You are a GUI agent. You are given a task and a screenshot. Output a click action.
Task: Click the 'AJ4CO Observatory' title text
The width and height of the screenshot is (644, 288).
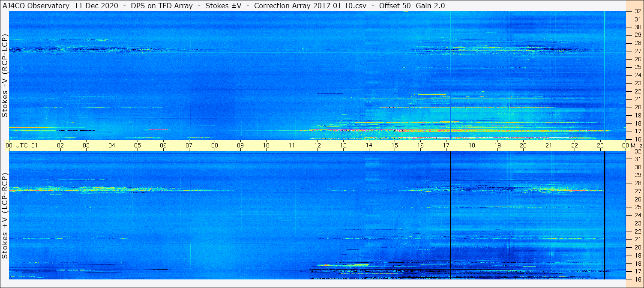click(x=36, y=6)
